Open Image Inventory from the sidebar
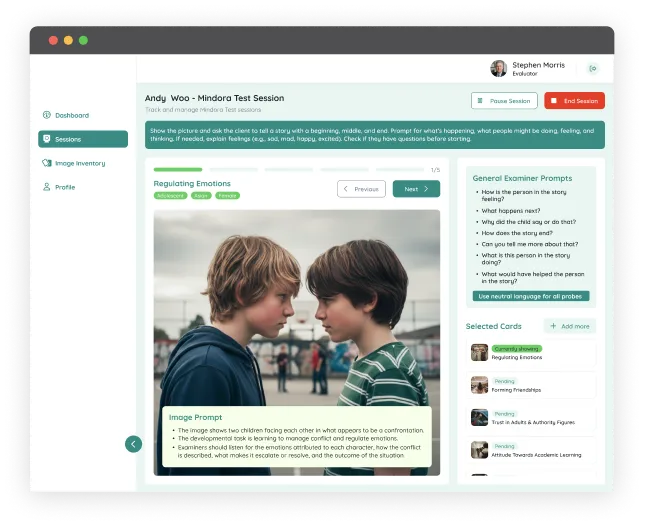The image size is (645, 525). point(46,163)
